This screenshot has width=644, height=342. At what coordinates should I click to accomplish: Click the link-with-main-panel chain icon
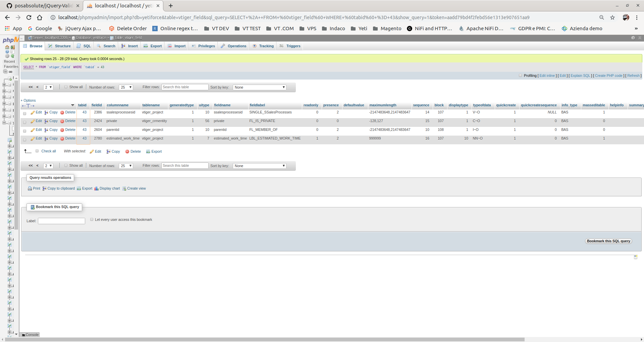10,72
